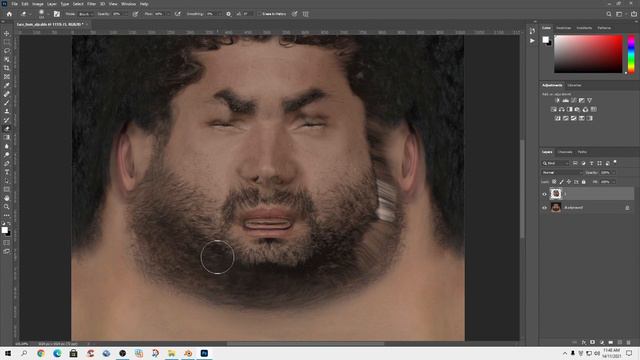Toggle visibility of the top layer
Screen dimensions: 640x360
(544, 194)
